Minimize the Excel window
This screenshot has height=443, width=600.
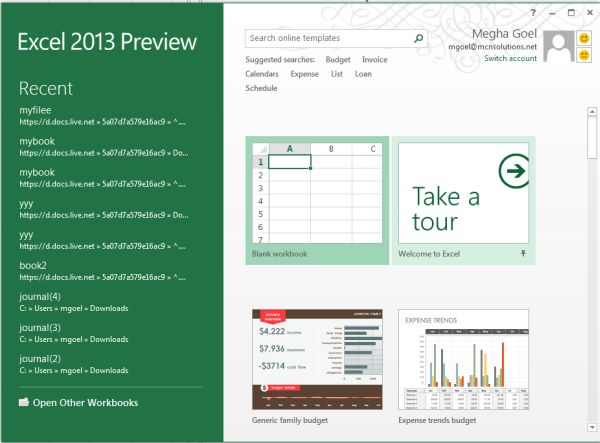(x=552, y=13)
